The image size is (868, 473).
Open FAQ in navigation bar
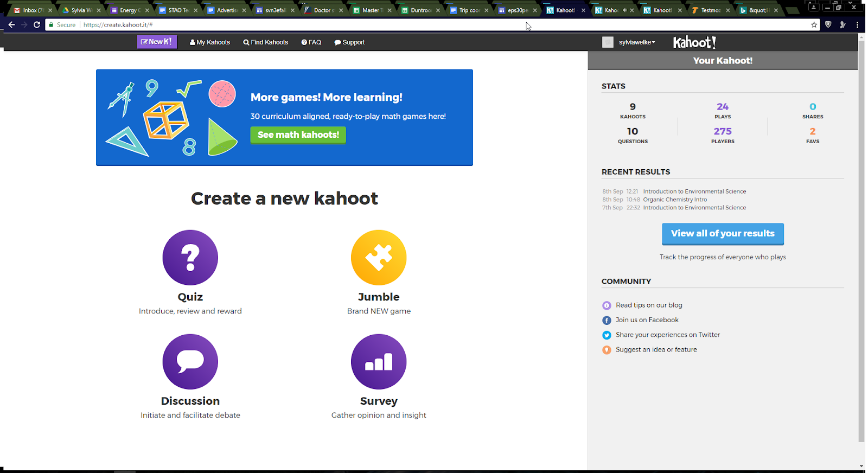click(x=311, y=42)
